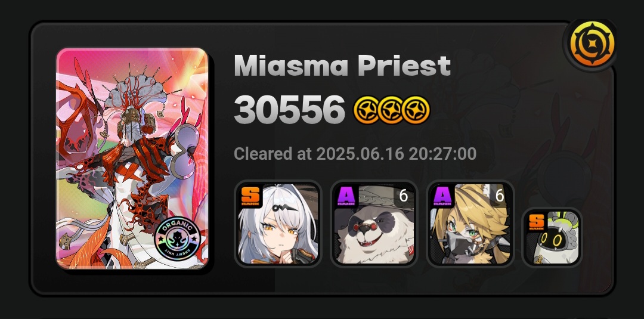Screen dimensions: 644x319
Task: Click the gold emblem in top-right corner
Action: pyautogui.click(x=592, y=44)
